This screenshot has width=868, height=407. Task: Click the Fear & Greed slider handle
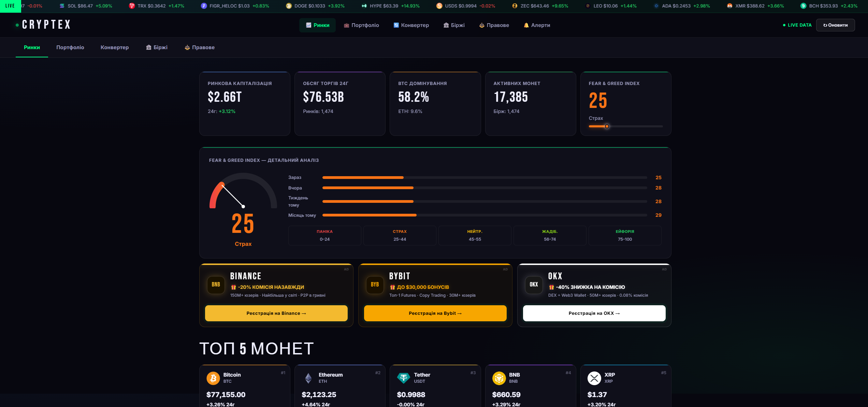tap(607, 126)
